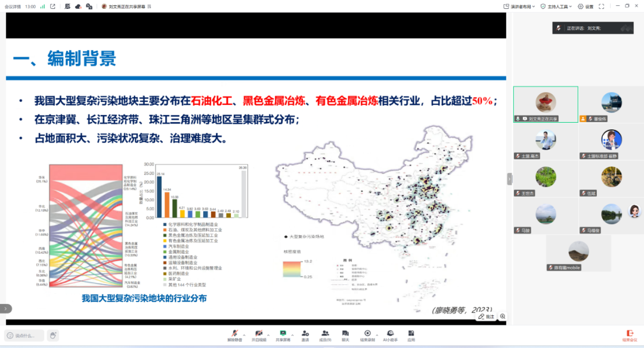Launch the AI 小助手 assistant

[389, 333]
